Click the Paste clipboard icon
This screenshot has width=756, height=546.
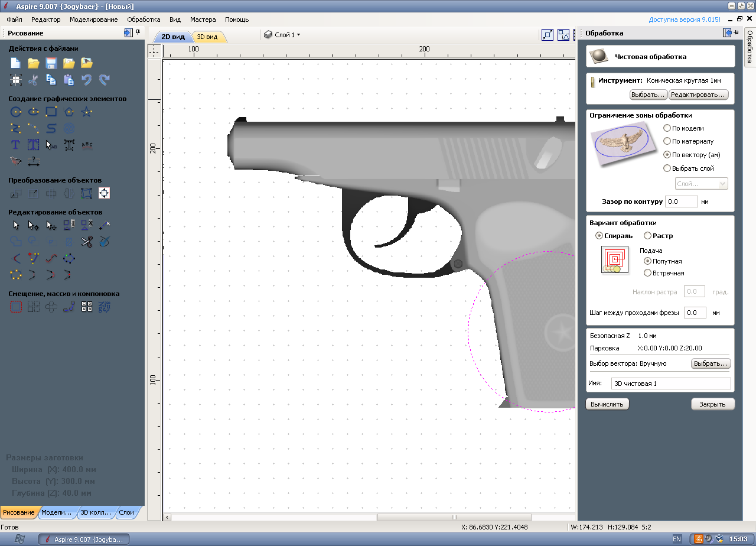pyautogui.click(x=69, y=80)
